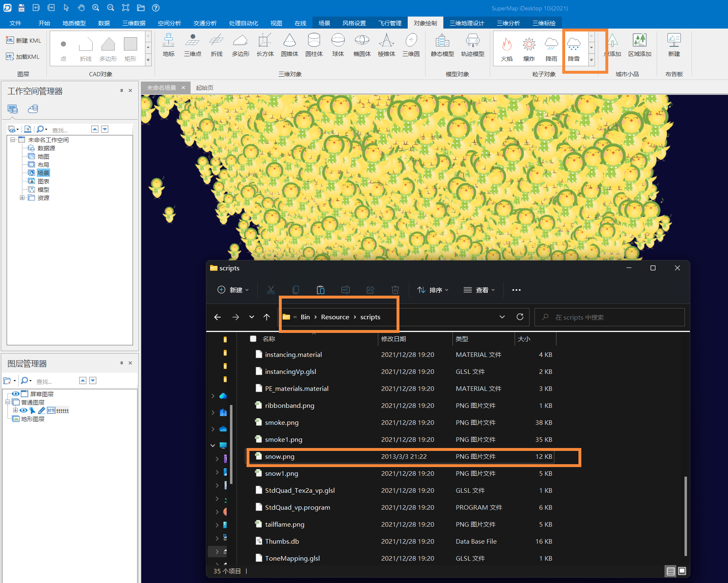This screenshot has height=583, width=728.
Task: Toggle visibility eye of tttttt layer
Action: click(x=23, y=410)
